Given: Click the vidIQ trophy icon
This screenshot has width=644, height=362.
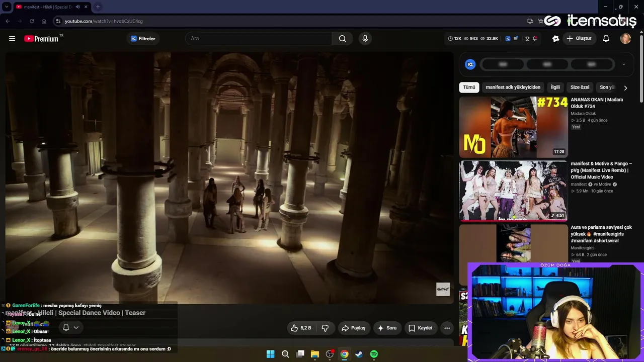Looking at the screenshot, I should [527, 39].
